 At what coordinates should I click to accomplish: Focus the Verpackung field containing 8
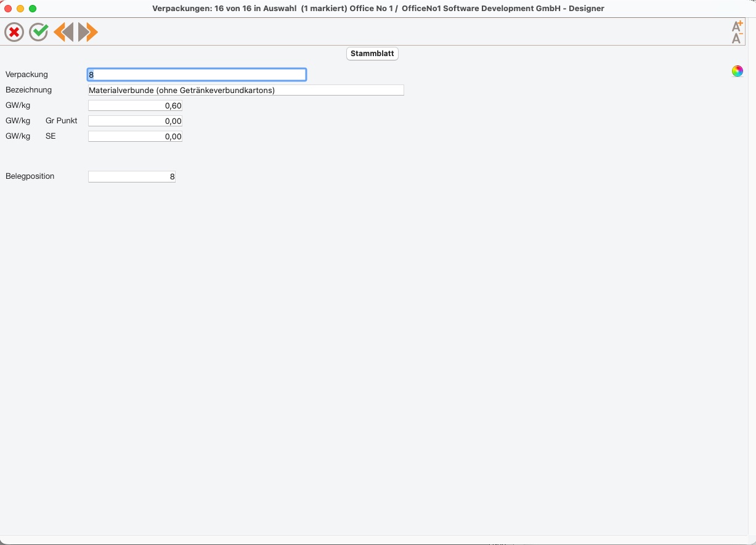click(x=197, y=75)
